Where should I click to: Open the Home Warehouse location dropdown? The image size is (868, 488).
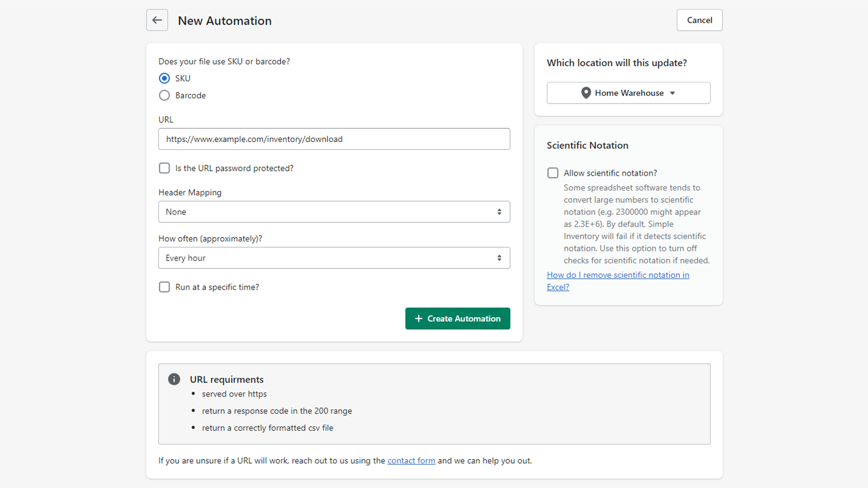click(x=628, y=93)
